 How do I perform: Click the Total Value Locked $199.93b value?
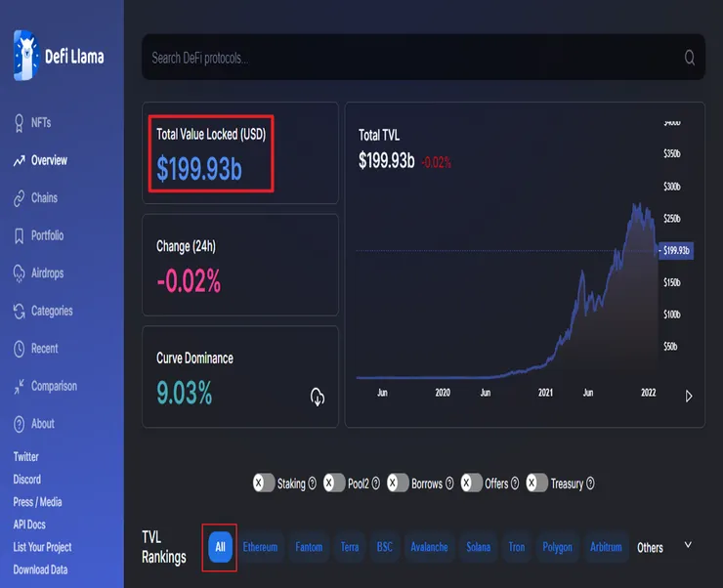(199, 169)
